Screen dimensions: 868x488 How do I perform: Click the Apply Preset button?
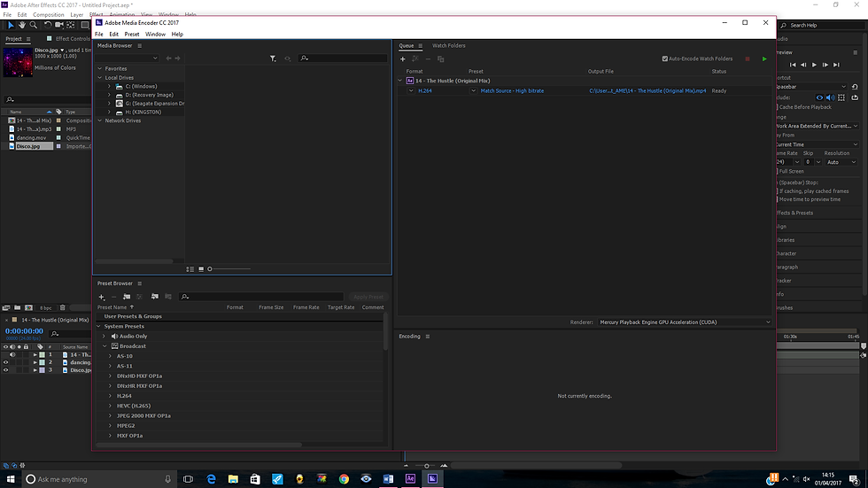click(368, 297)
